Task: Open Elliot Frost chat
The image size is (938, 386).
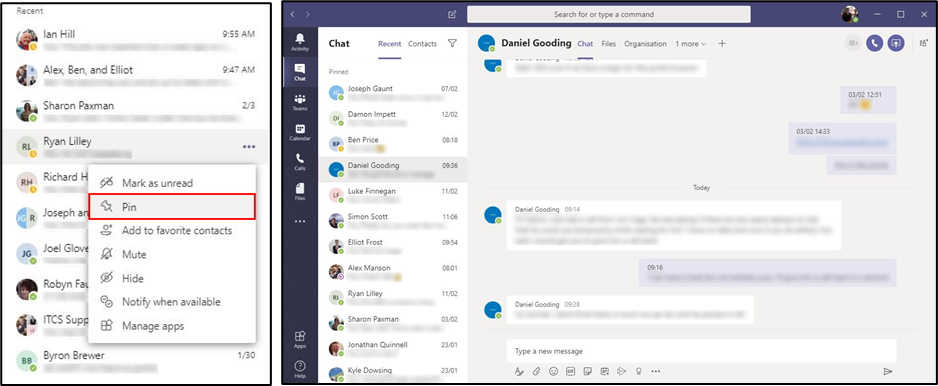Action: point(393,247)
